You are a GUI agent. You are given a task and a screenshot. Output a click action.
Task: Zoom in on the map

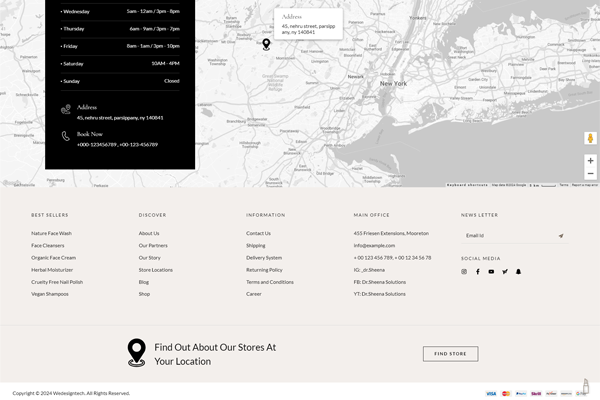[590, 160]
